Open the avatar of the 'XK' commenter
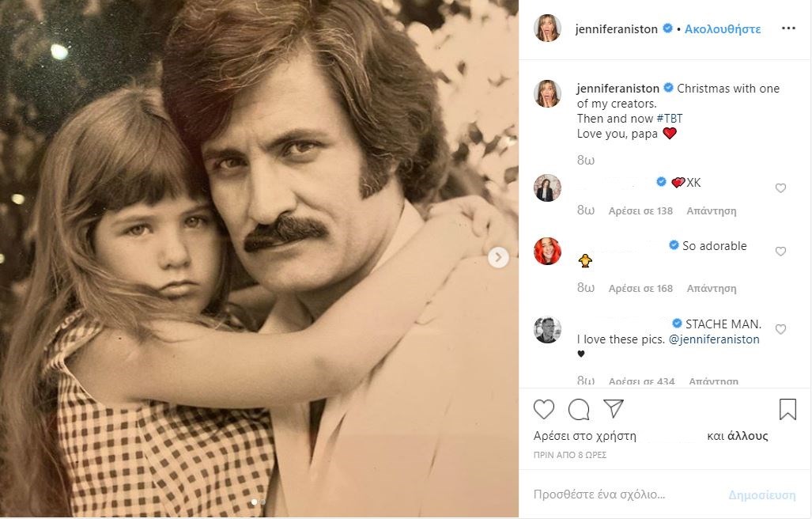Image resolution: width=812 pixels, height=519 pixels. [x=547, y=188]
